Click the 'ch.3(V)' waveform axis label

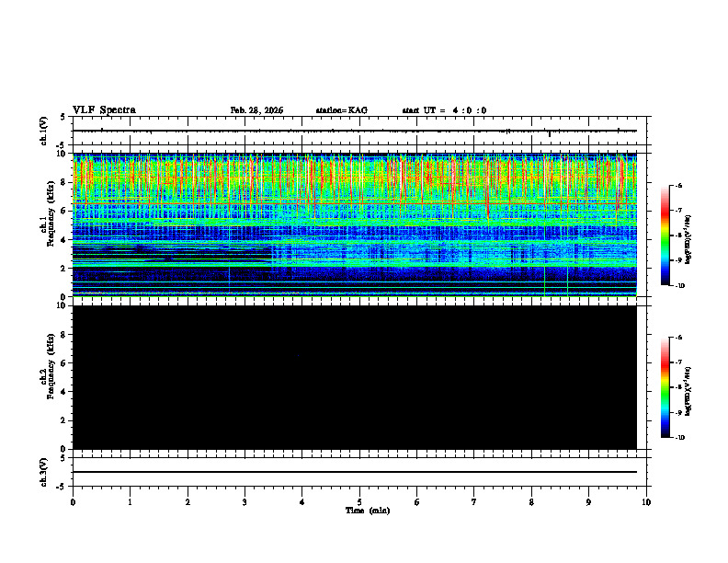(x=44, y=472)
